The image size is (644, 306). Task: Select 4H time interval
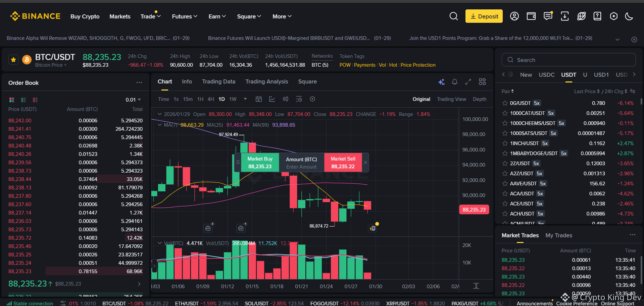[211, 99]
